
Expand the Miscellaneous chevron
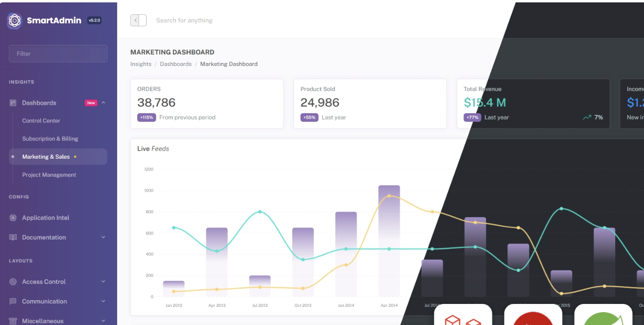(x=103, y=321)
